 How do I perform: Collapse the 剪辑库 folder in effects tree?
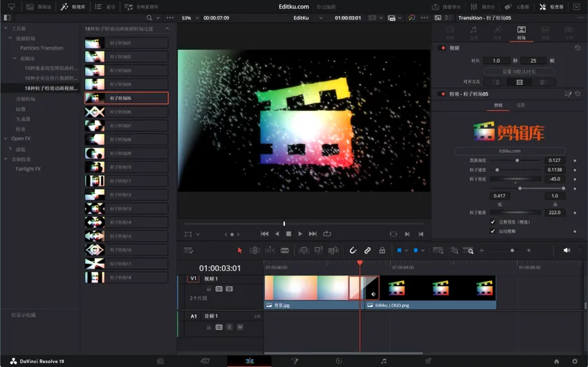15,59
